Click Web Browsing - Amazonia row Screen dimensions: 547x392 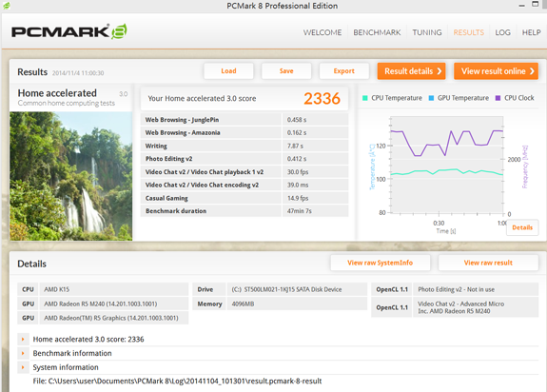tap(244, 132)
